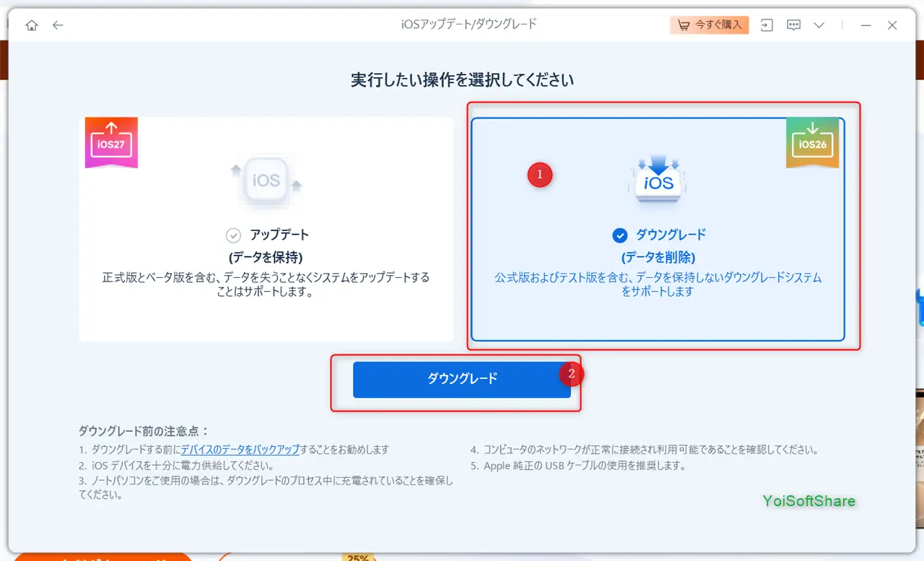The image size is (924, 561).
Task: Minimize the application window
Action: point(866,25)
